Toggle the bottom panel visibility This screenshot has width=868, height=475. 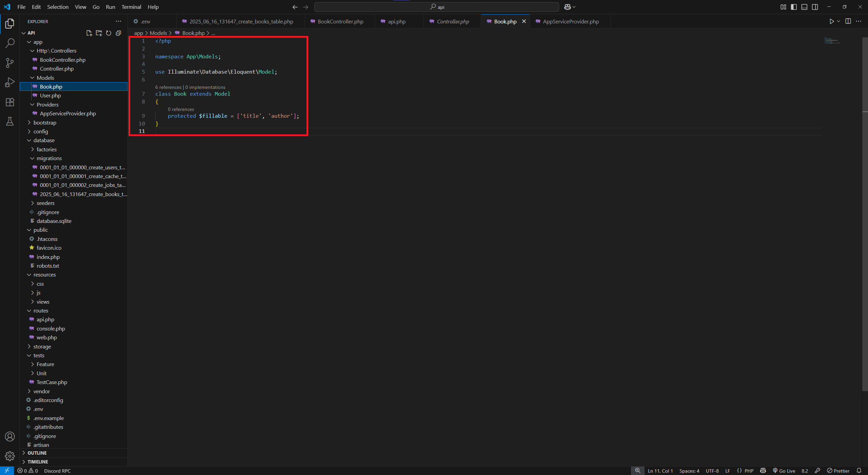pos(804,7)
